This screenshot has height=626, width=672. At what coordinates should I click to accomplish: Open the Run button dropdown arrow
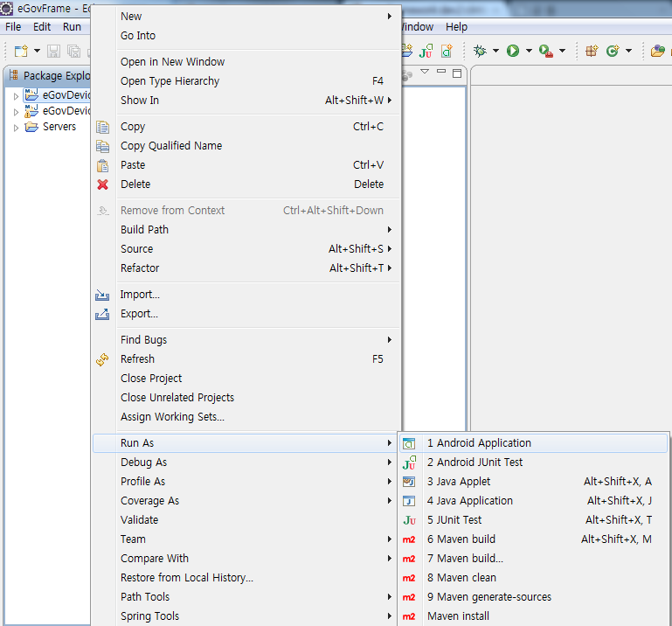pos(529,52)
